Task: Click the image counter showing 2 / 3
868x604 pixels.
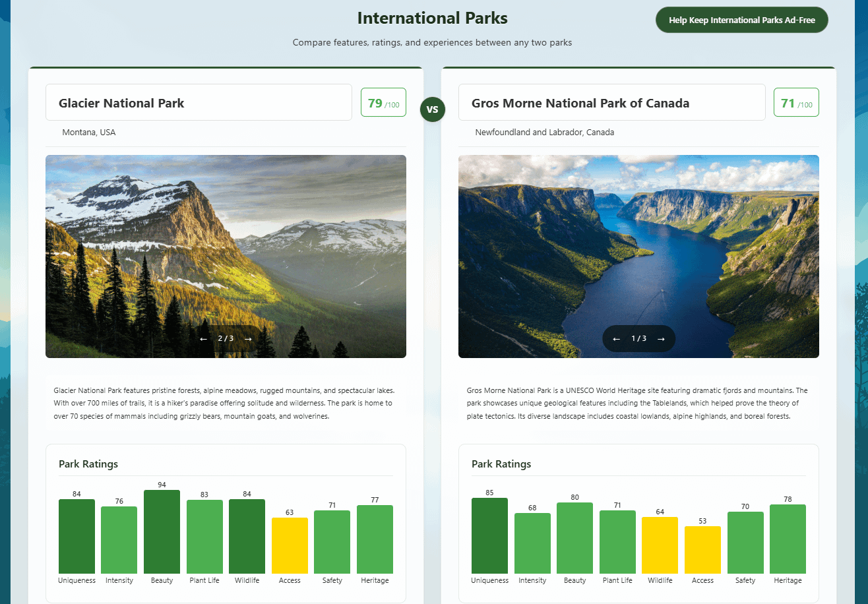Action: pos(226,338)
